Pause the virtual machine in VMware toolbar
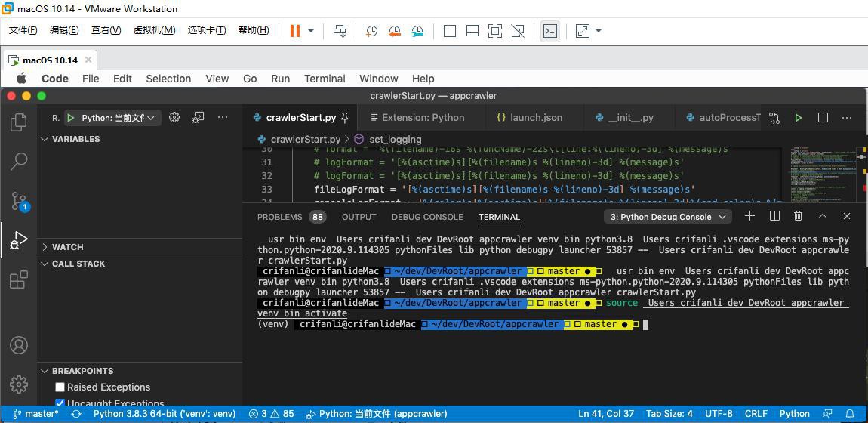The height and width of the screenshot is (423, 868). [x=295, y=31]
